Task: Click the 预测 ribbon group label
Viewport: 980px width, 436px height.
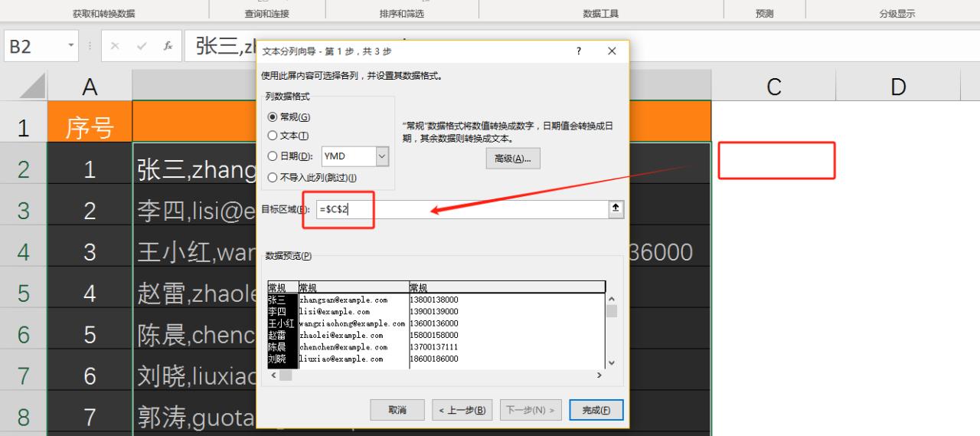Action: tap(764, 14)
